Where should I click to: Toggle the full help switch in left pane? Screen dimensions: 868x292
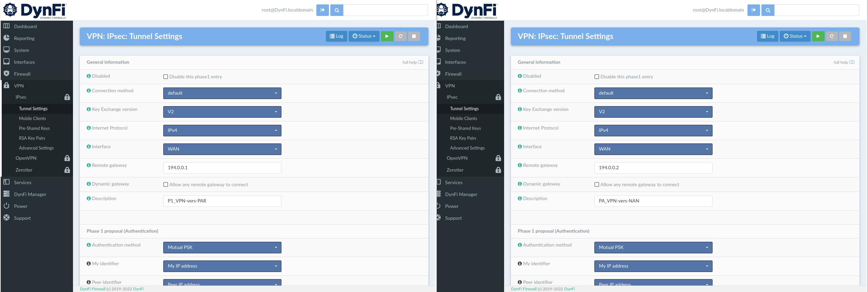pos(421,62)
